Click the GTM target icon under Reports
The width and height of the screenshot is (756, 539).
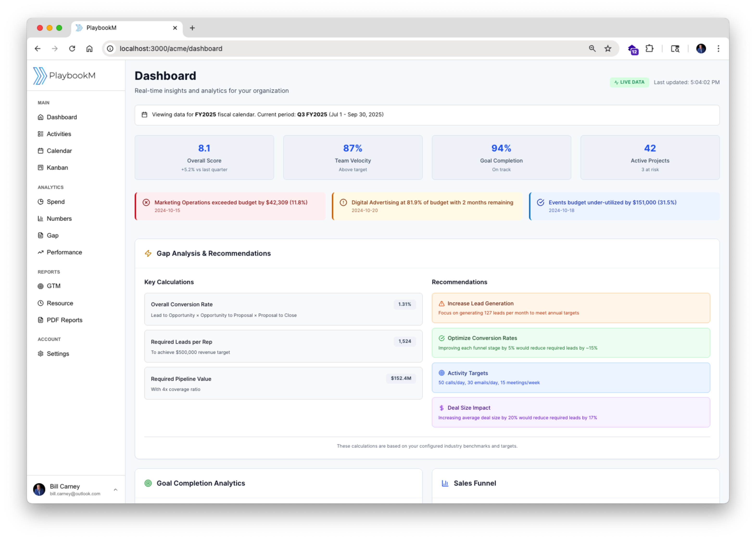pos(40,286)
